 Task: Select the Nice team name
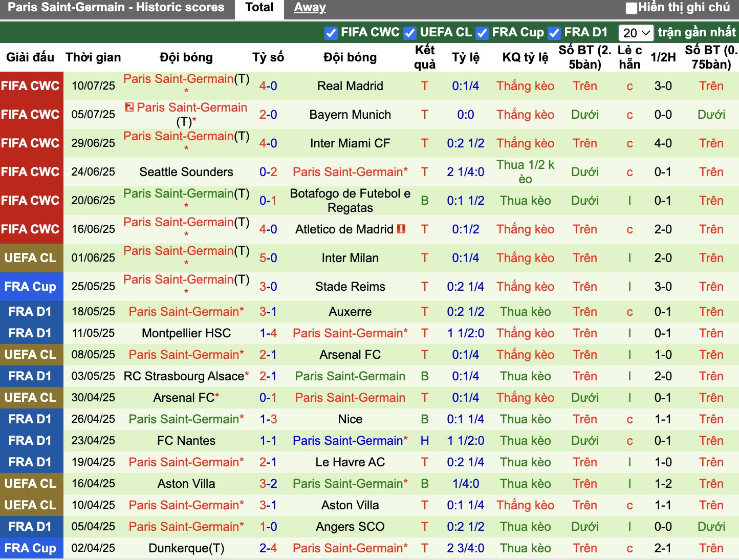(350, 419)
